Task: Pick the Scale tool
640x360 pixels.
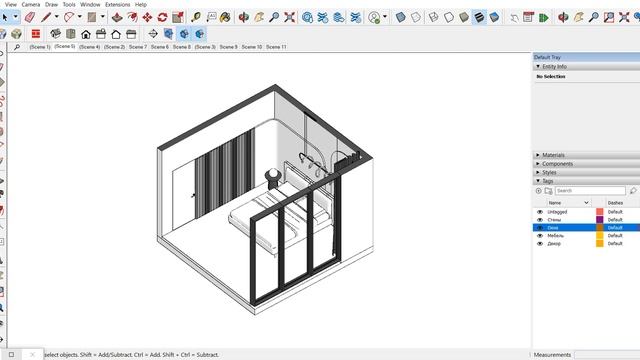Action: pos(178,17)
